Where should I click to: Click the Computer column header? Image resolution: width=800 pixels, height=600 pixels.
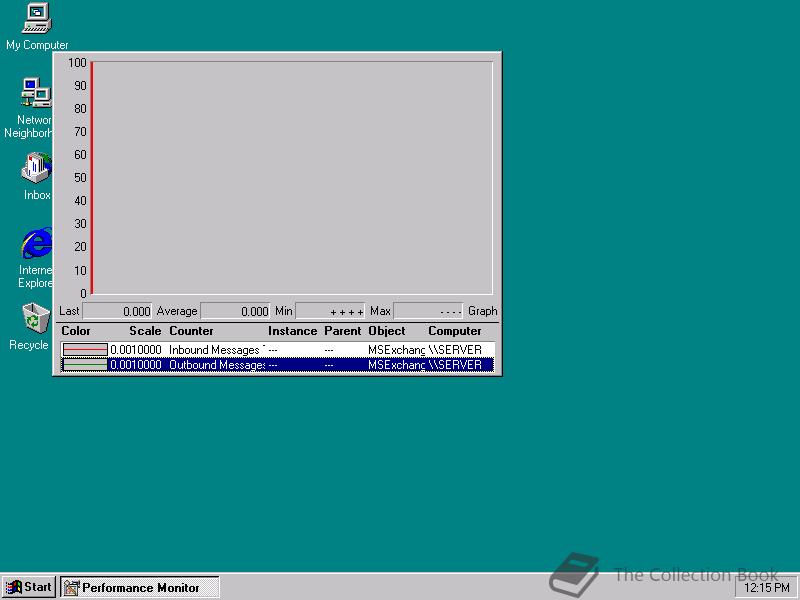[455, 331]
